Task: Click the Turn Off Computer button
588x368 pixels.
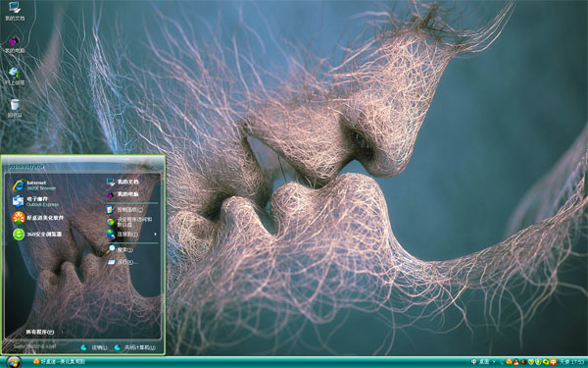Action: click(134, 347)
